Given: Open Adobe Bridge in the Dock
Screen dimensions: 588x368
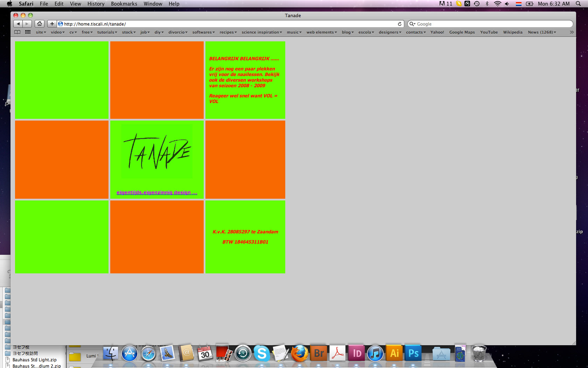Looking at the screenshot, I should point(318,353).
